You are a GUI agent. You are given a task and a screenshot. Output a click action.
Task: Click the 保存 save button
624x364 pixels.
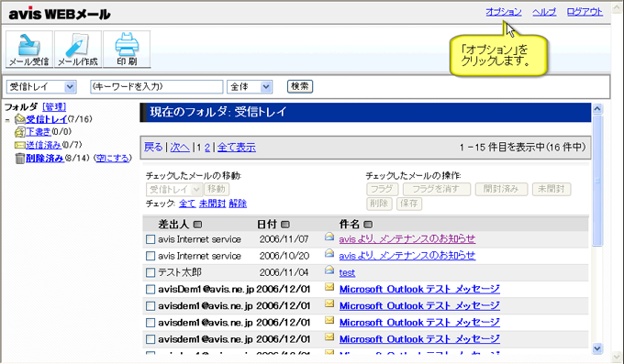click(409, 204)
